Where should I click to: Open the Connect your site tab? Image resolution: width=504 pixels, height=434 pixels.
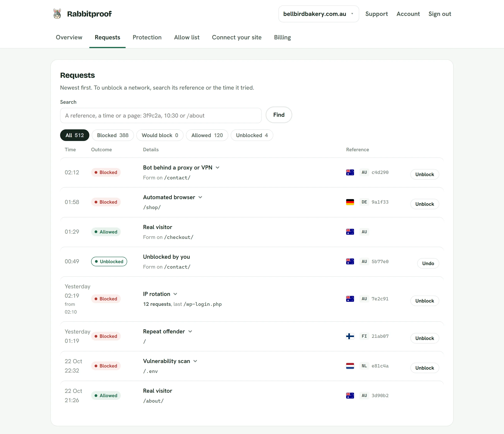click(237, 37)
